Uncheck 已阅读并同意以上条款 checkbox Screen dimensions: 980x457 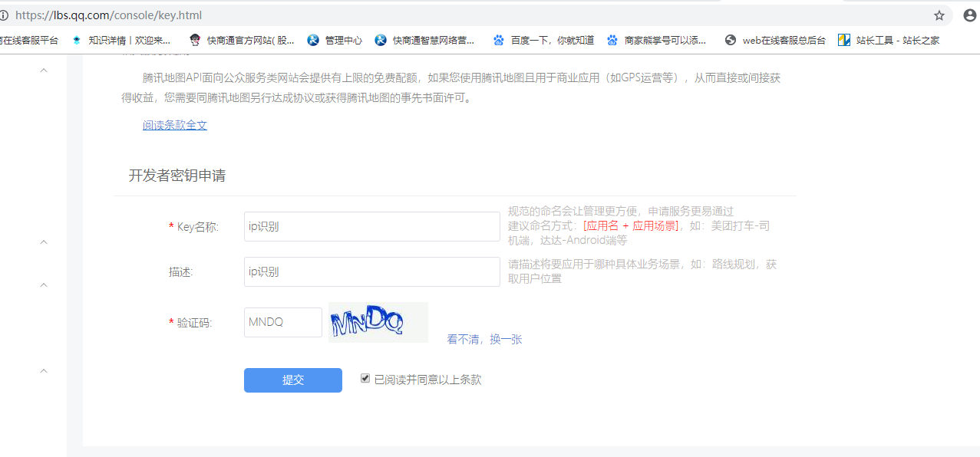[365, 379]
